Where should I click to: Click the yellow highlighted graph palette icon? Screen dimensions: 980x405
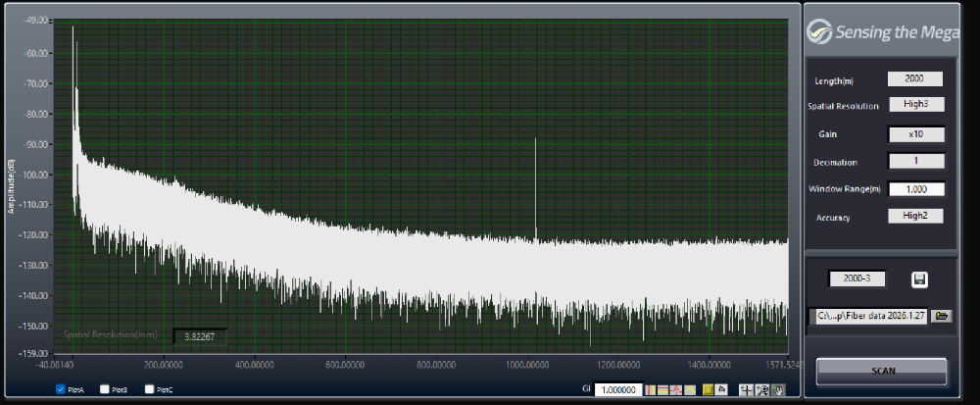[708, 389]
